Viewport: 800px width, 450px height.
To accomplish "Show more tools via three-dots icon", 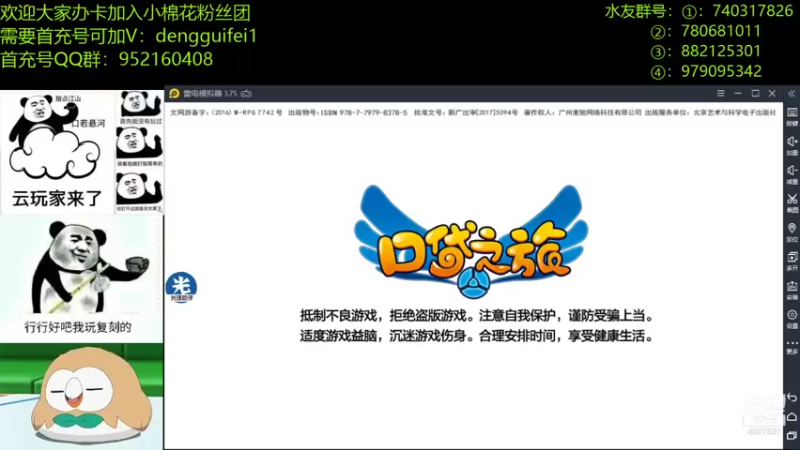I will click(792, 343).
